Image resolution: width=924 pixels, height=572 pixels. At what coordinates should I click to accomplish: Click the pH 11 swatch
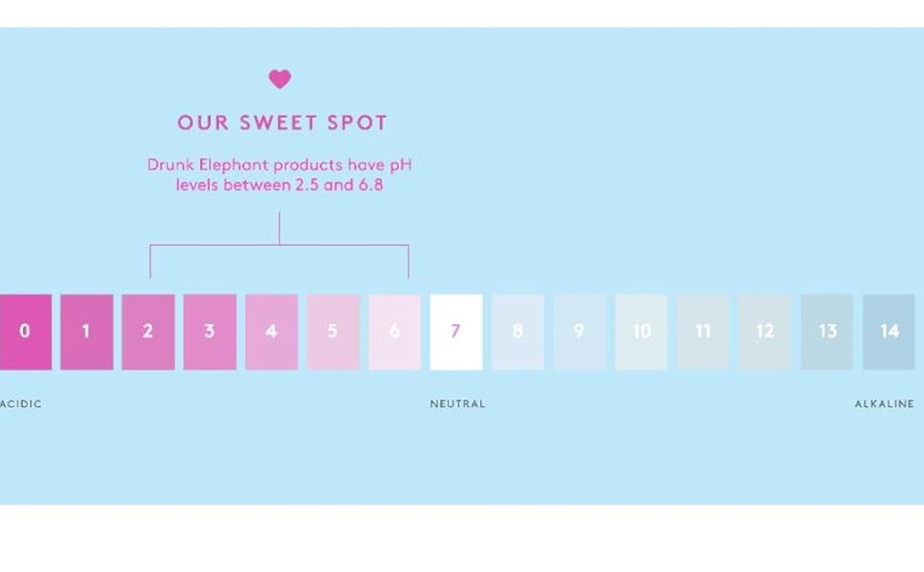click(703, 332)
